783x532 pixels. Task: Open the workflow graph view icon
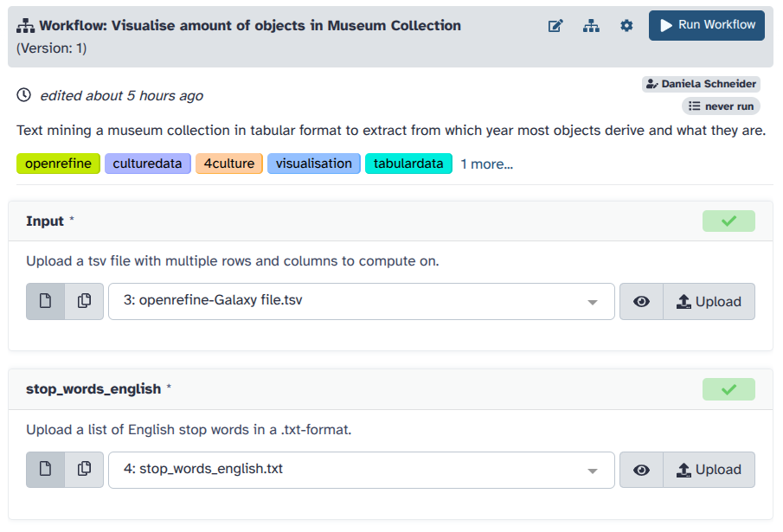[x=591, y=26]
